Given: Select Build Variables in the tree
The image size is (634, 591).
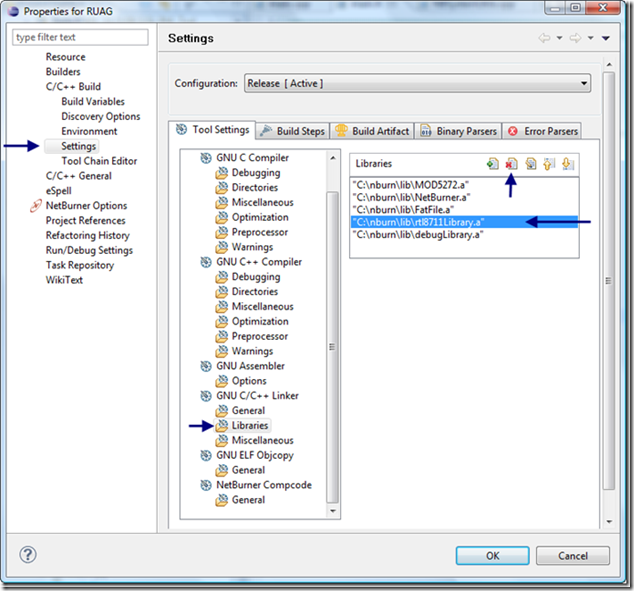Looking at the screenshot, I should [x=93, y=101].
